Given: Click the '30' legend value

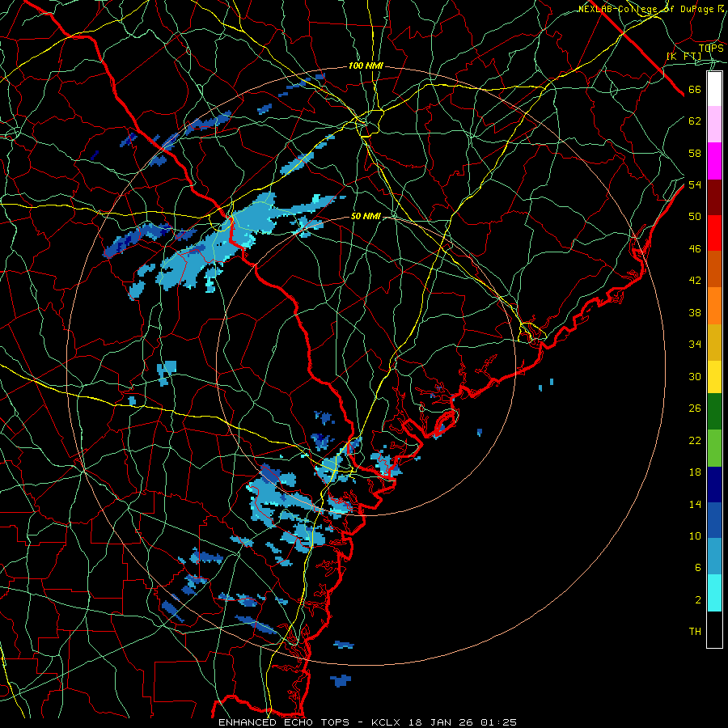Looking at the screenshot, I should tap(695, 376).
